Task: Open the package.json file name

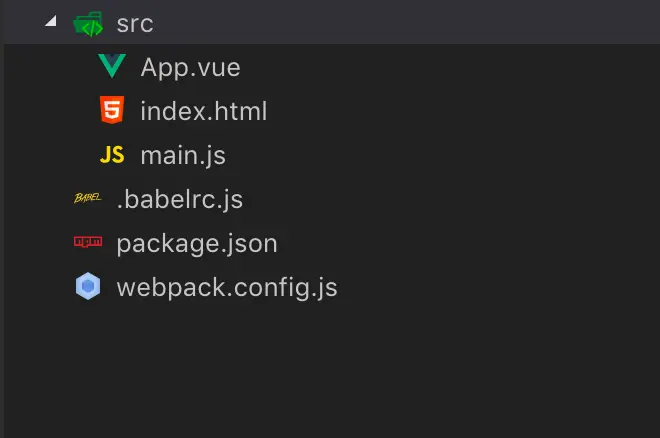Action: pyautogui.click(x=197, y=244)
